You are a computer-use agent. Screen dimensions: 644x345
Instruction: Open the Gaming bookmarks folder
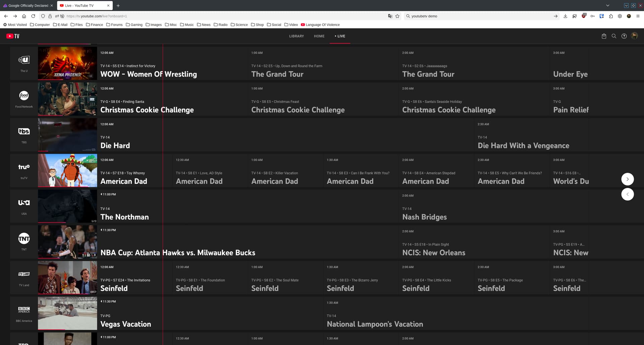[x=134, y=25]
